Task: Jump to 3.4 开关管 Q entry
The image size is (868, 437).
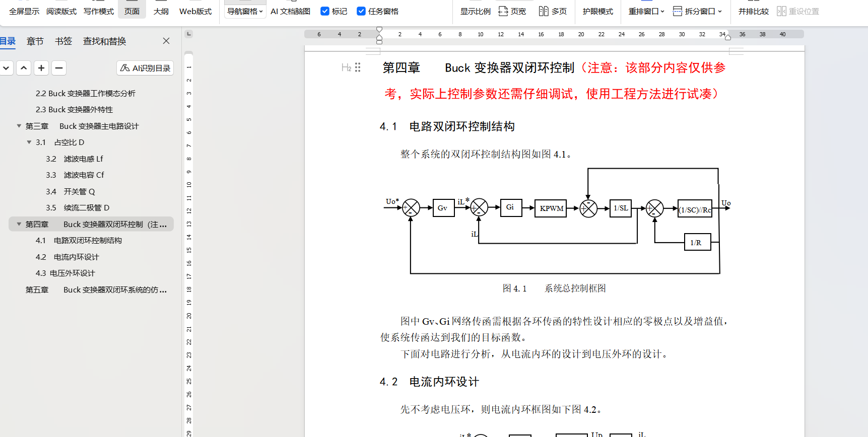Action: pos(71,191)
